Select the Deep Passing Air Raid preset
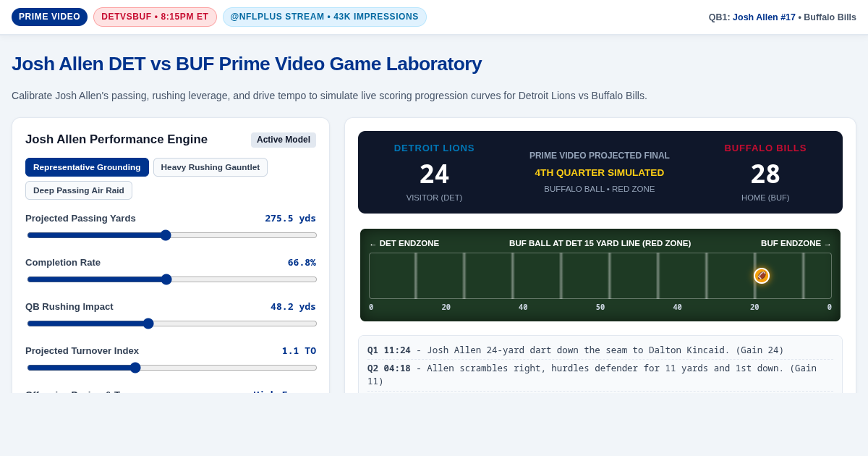The width and height of the screenshot is (868, 456). click(79, 190)
